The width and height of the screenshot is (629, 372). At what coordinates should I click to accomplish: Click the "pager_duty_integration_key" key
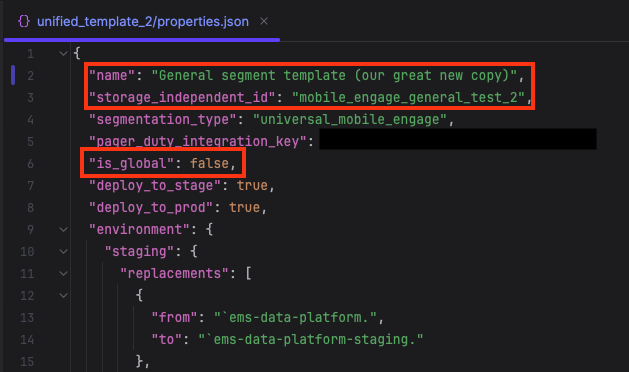[198, 142]
